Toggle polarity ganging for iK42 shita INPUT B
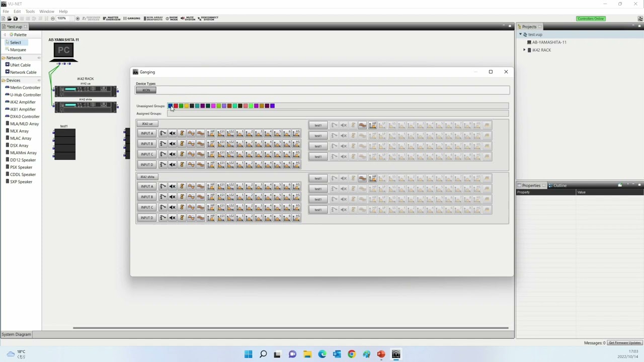Viewport: 644px width, 362px height. (191, 197)
